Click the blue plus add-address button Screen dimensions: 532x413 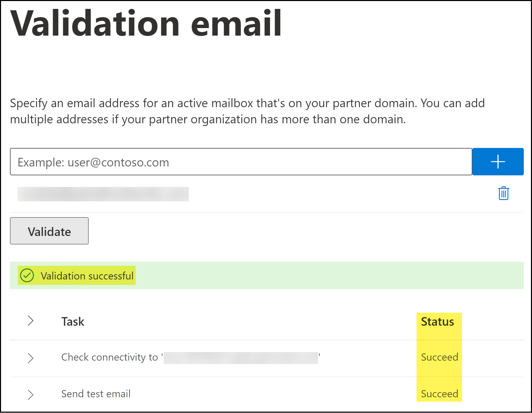[x=498, y=162]
